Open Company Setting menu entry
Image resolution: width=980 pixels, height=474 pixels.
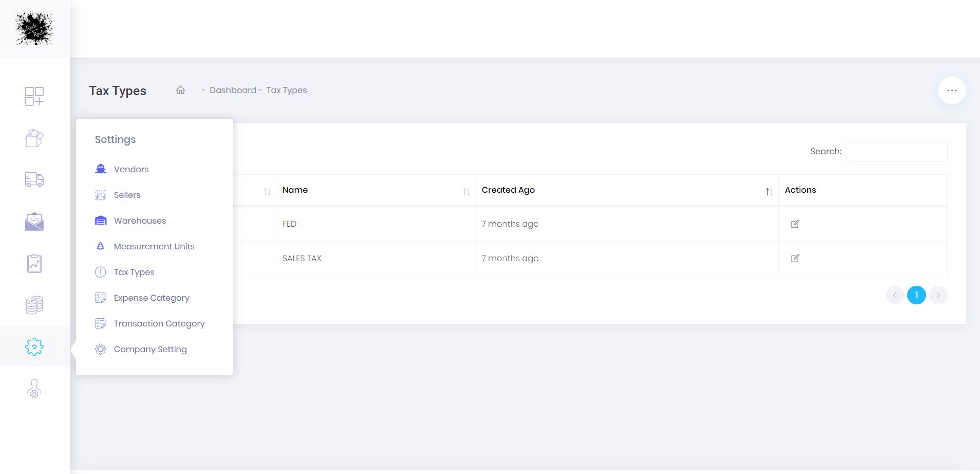coord(150,349)
